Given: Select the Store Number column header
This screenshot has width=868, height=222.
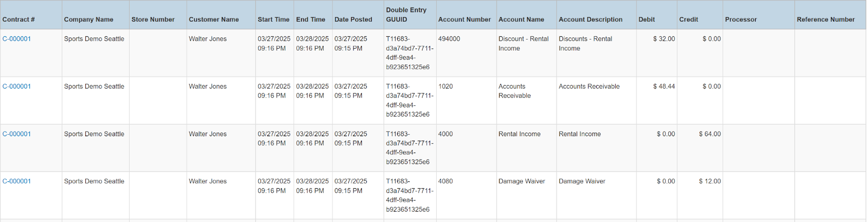Looking at the screenshot, I should [x=153, y=20].
